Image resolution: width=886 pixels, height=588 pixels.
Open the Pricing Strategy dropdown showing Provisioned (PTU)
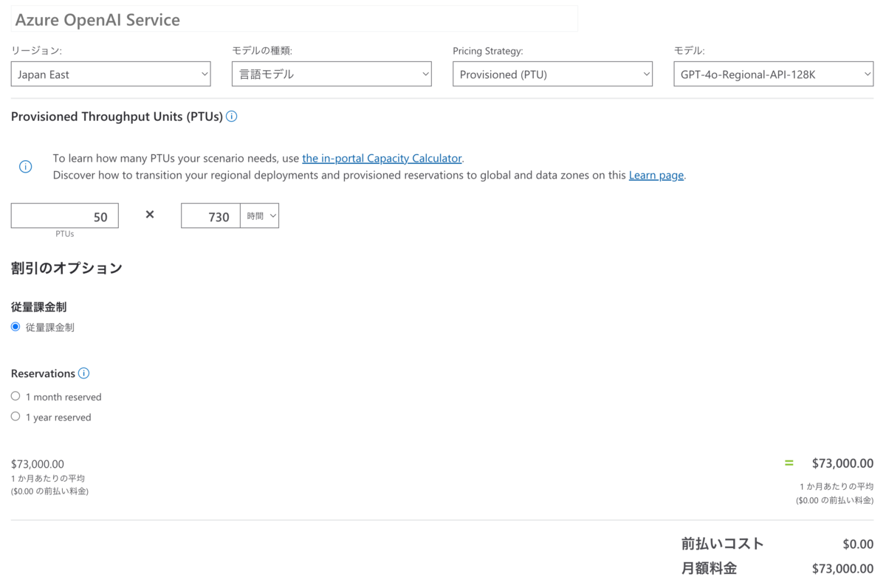click(552, 74)
